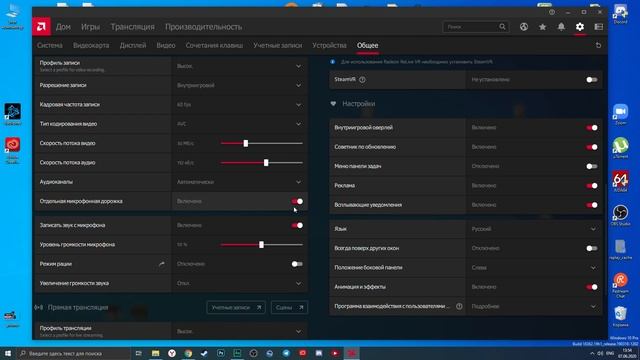
Task: Open Discord desktop shortcut
Action: click(620, 13)
